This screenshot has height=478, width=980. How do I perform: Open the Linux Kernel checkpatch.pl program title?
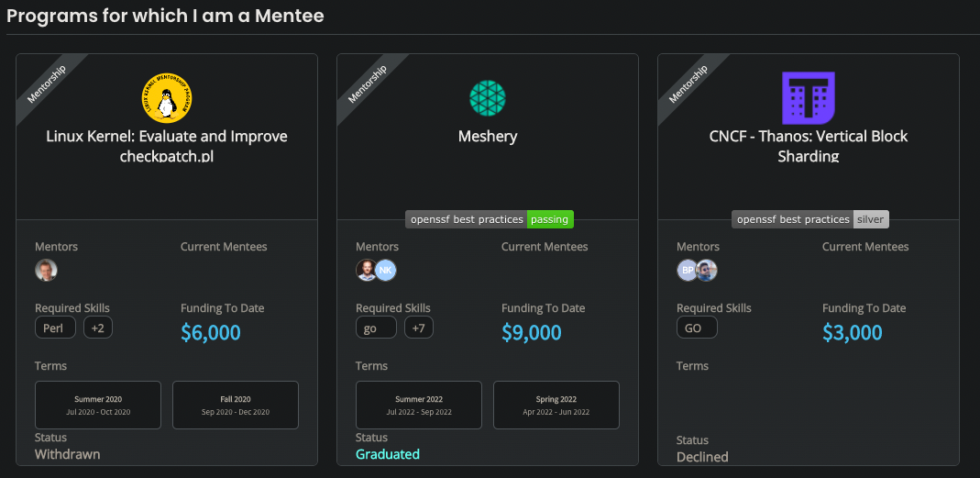(167, 146)
